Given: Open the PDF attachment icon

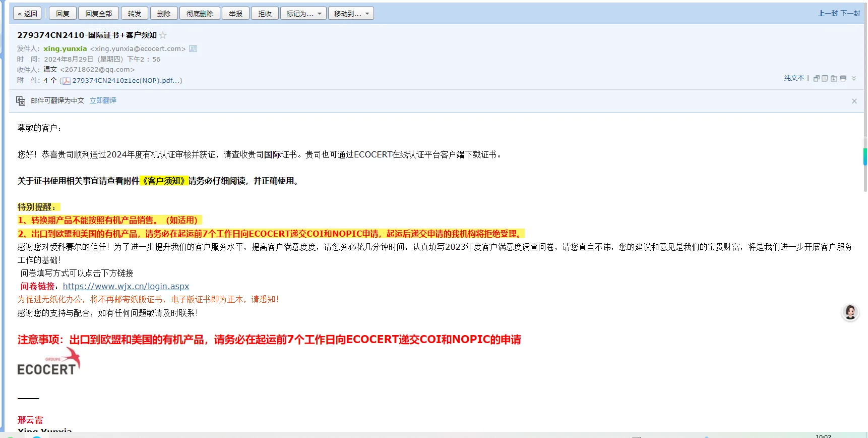Looking at the screenshot, I should pyautogui.click(x=66, y=81).
